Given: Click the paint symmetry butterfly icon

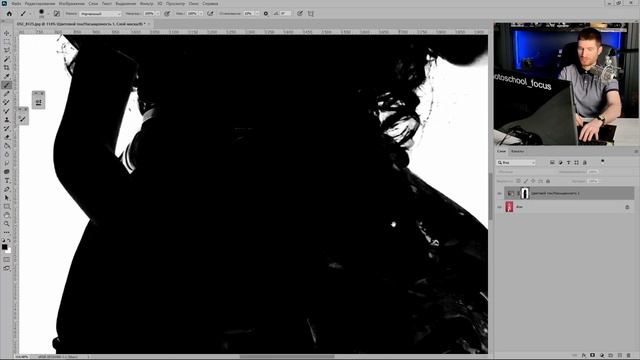Looking at the screenshot, I should (311, 13).
